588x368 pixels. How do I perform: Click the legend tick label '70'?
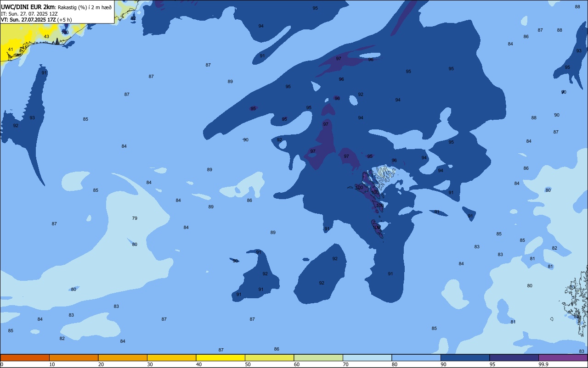(346, 364)
